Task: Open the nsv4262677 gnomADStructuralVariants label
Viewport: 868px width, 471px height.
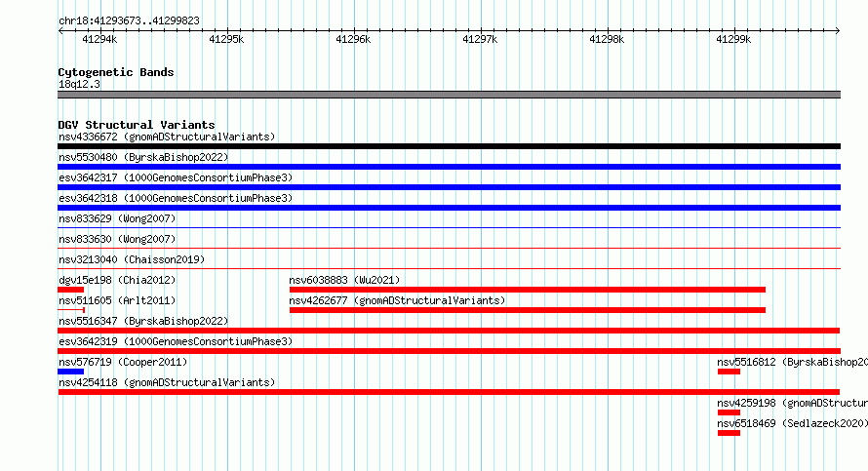Action: 397,300
